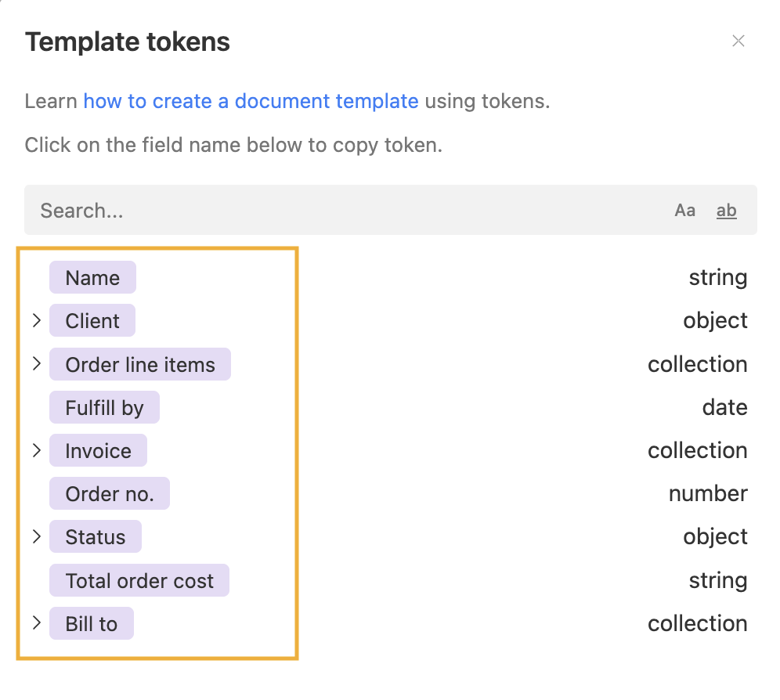780x700 pixels.
Task: Open the how to create a document template link
Action: point(251,101)
